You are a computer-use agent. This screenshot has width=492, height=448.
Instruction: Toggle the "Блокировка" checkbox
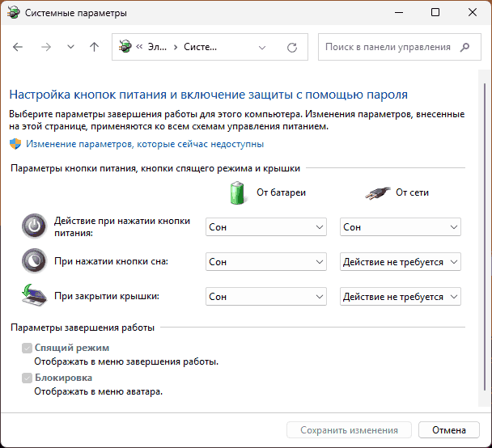(27, 378)
